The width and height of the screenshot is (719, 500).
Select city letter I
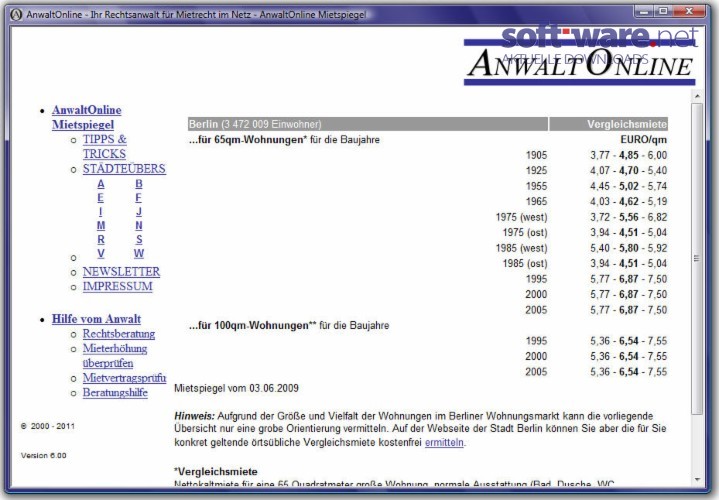point(100,211)
